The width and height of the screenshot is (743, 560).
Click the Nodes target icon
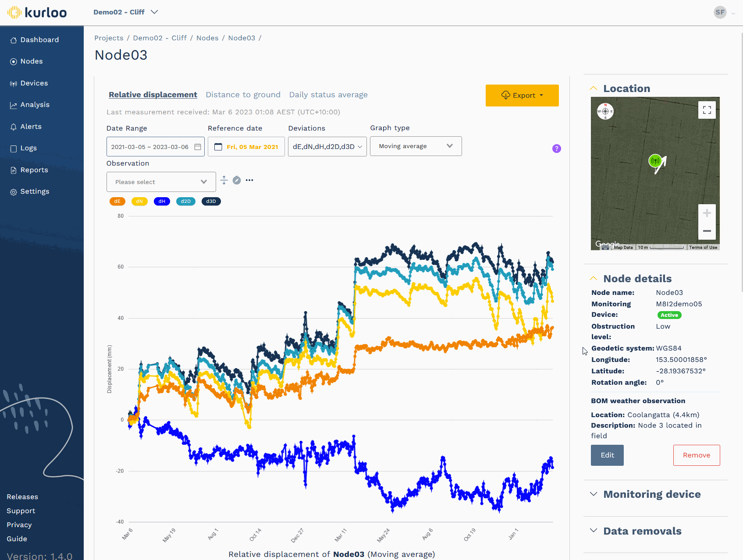14,61
